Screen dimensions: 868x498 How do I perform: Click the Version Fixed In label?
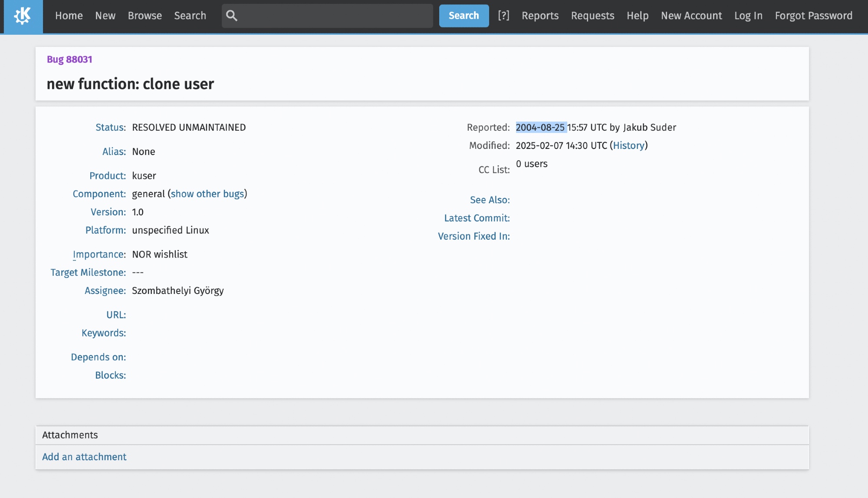(473, 236)
